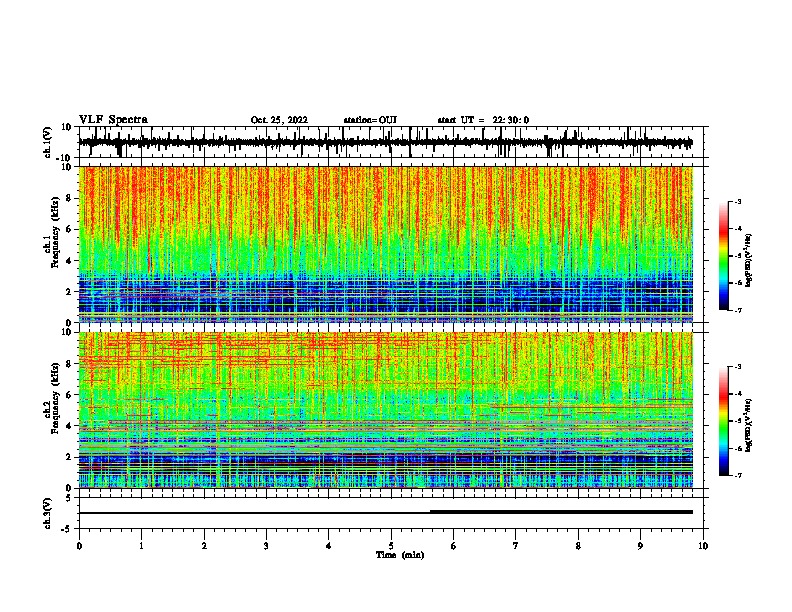Screen dimensions: 792x612
Task: Click time axis tick label '0'
Action: (79, 546)
